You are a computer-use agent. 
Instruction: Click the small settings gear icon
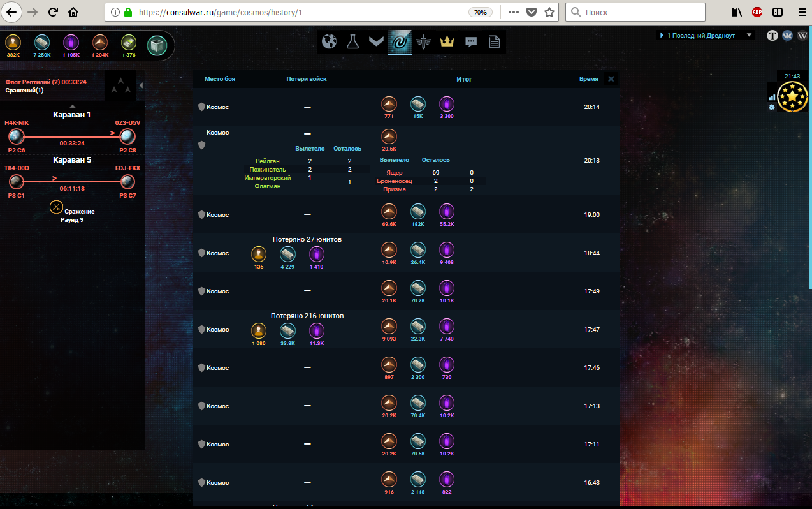(x=772, y=107)
